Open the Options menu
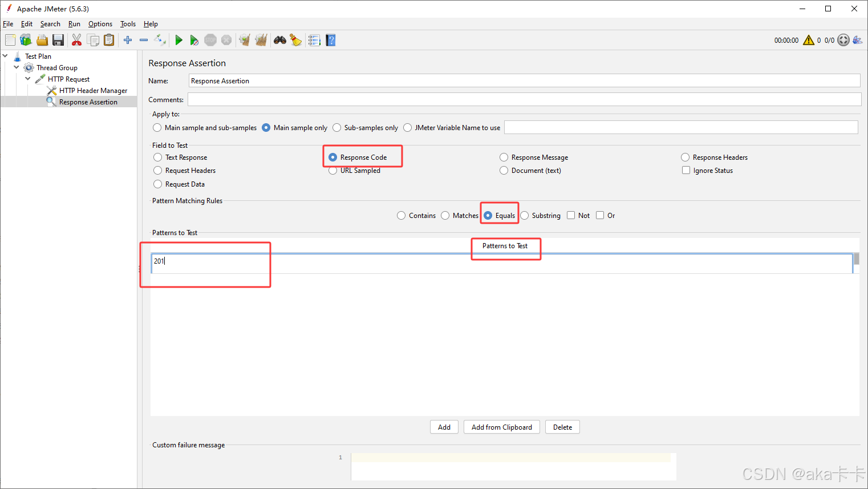Viewport: 868px width, 489px height. coord(100,24)
